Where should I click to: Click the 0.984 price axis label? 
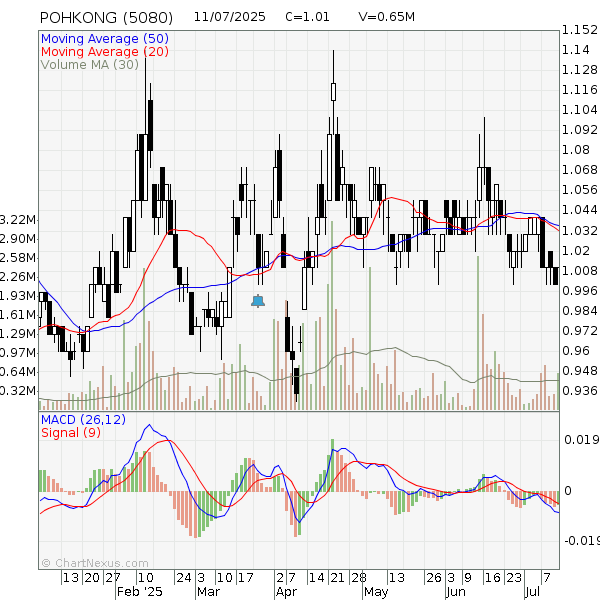[579, 310]
